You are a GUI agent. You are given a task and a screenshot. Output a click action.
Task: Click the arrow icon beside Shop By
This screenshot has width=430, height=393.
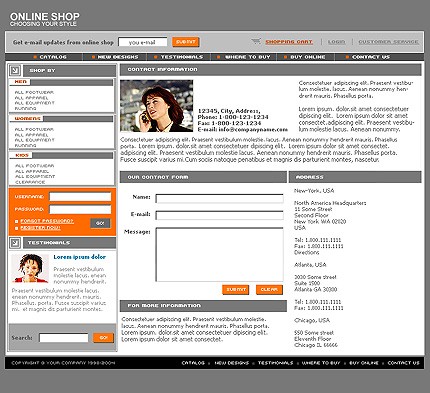coord(15,70)
